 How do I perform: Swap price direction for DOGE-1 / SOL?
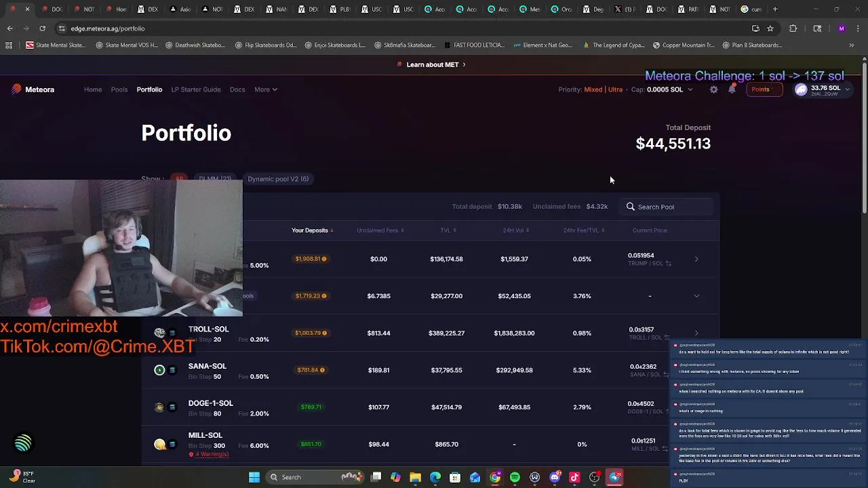tap(669, 411)
